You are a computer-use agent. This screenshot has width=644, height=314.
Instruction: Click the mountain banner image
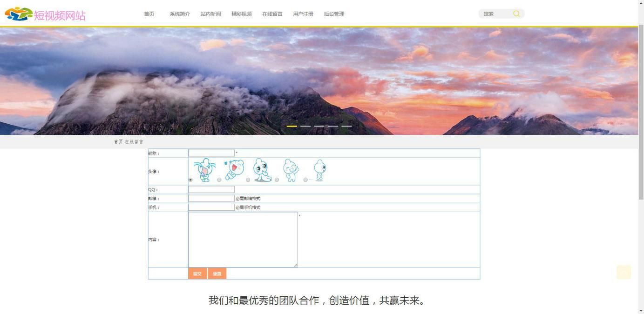(319, 81)
